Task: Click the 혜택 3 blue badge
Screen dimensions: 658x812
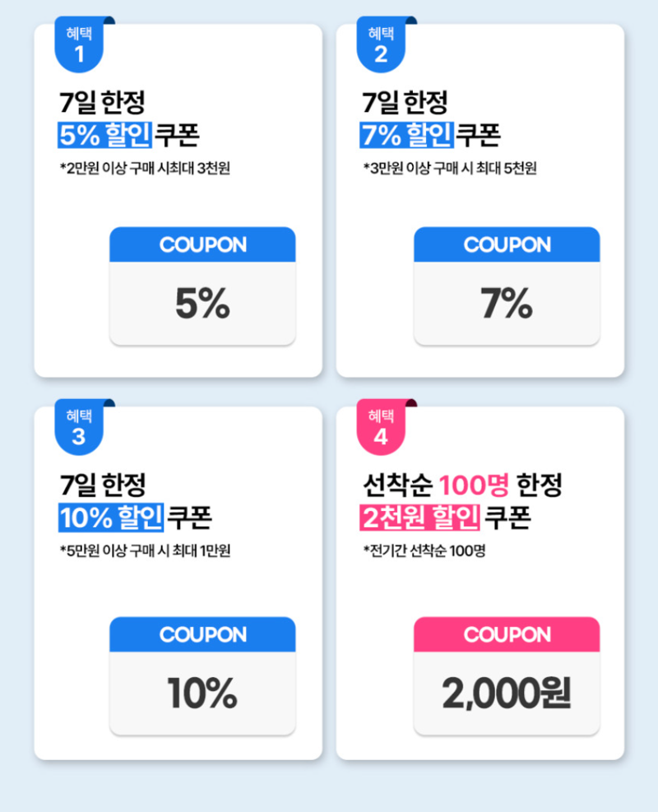Action: [79, 427]
